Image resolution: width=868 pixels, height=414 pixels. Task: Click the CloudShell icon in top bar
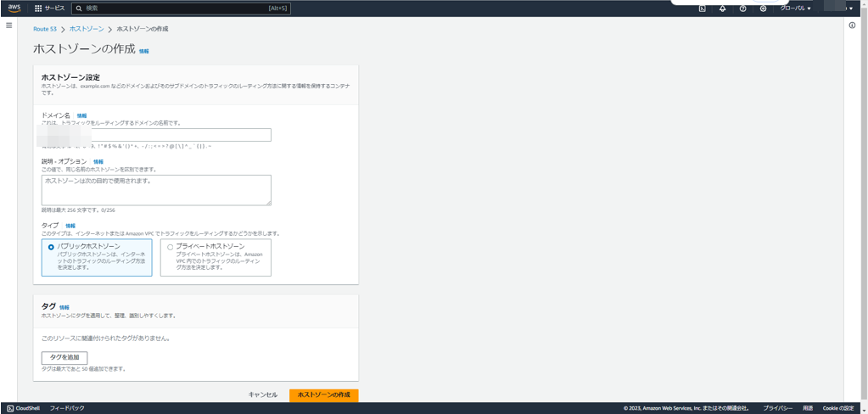(702, 8)
